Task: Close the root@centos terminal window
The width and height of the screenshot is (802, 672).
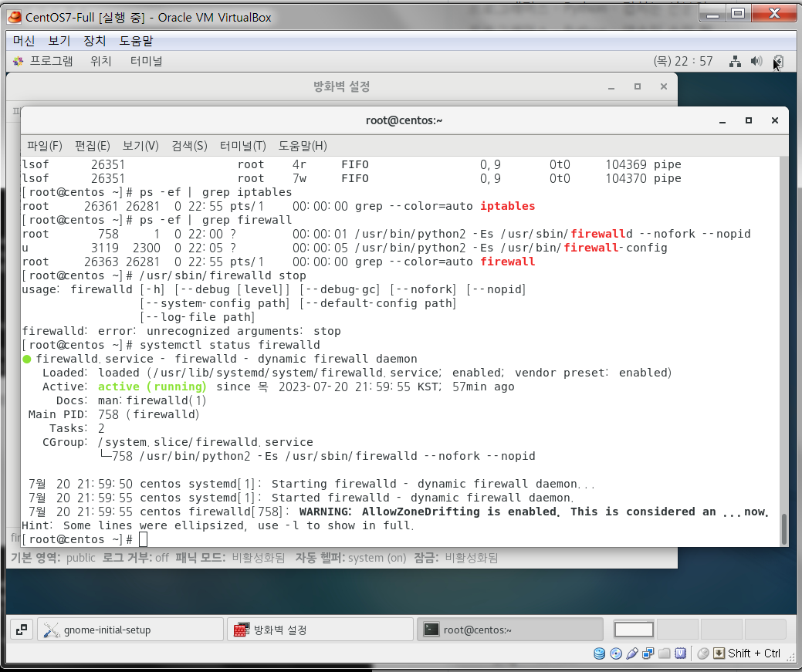Action: point(775,120)
